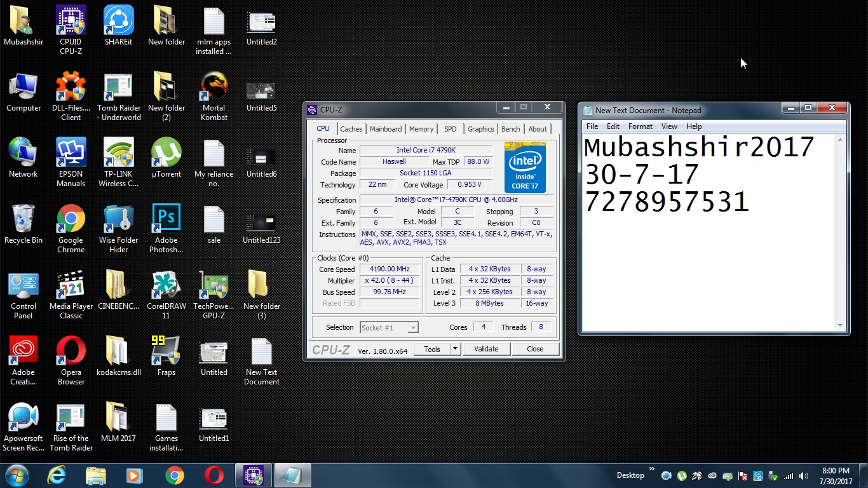The height and width of the screenshot is (488, 868).
Task: Launch CorelDRAW 11 shortcut
Action: tap(166, 294)
